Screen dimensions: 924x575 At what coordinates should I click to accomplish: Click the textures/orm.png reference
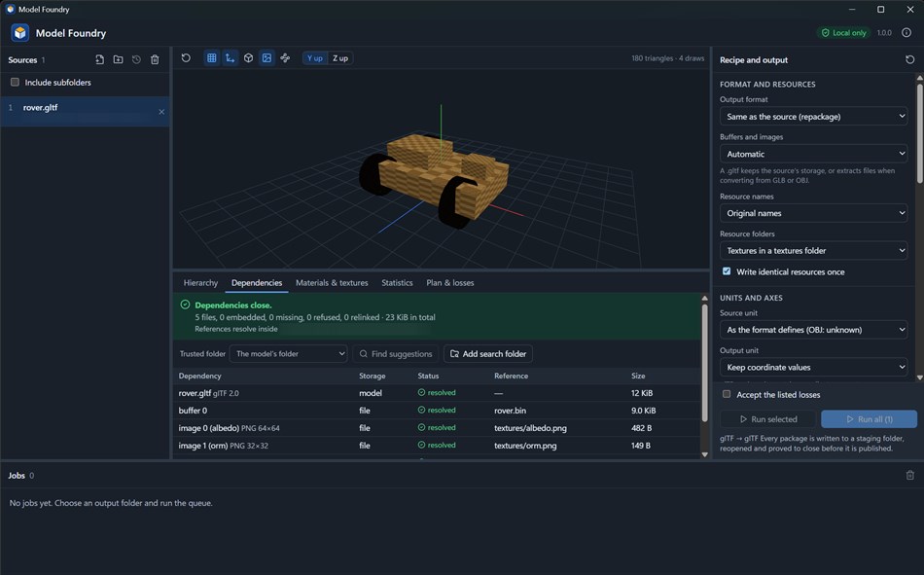click(x=525, y=446)
